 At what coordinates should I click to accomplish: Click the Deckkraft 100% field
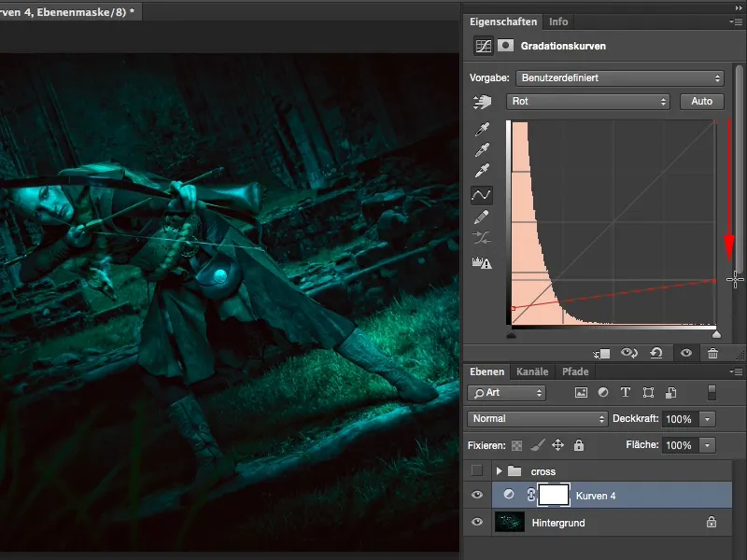click(680, 419)
